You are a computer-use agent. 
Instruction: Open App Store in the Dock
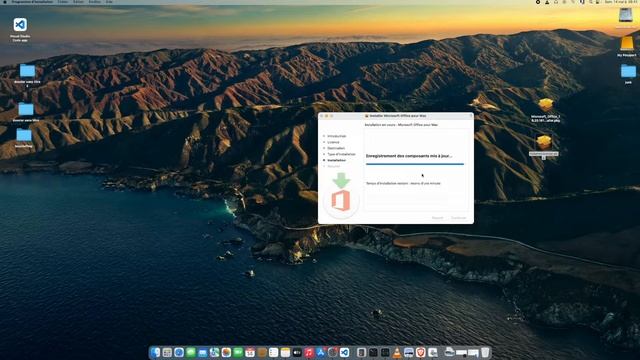tap(321, 352)
